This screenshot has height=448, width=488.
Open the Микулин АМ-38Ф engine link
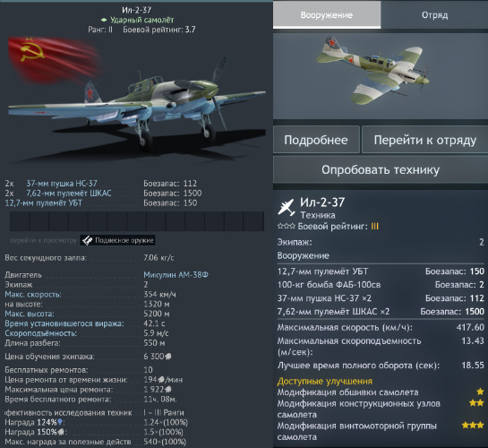click(x=176, y=274)
